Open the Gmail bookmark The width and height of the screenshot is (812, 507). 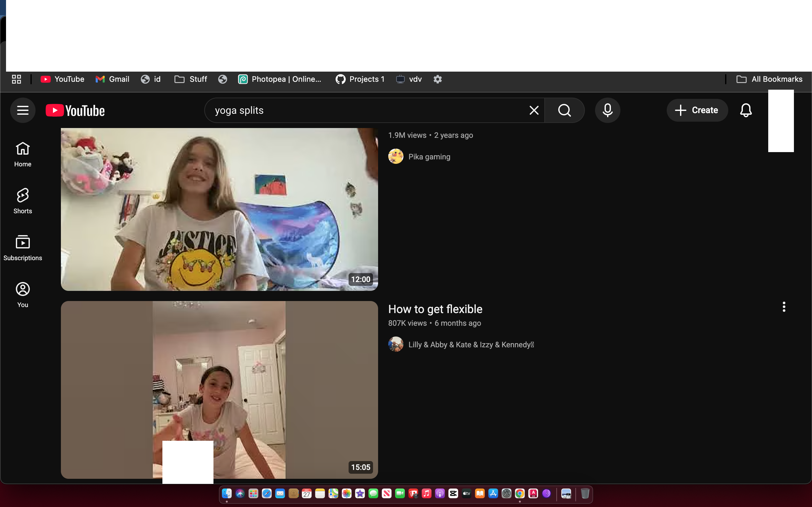coord(112,79)
